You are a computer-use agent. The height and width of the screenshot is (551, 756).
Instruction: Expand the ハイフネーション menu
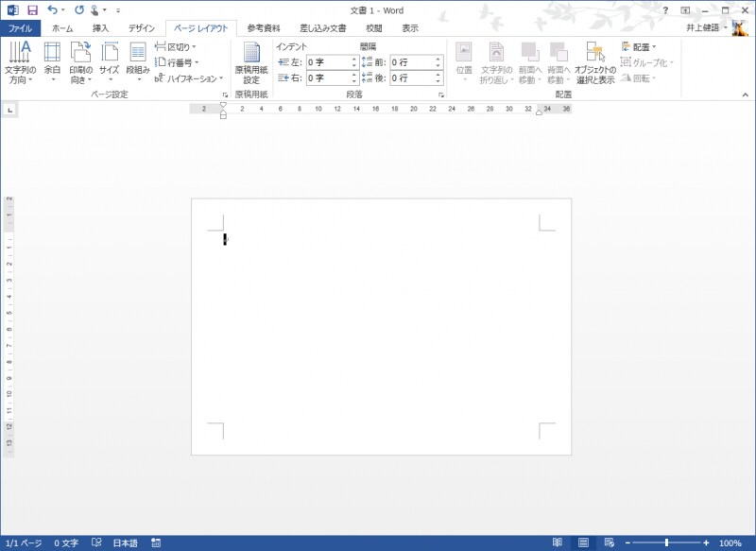(x=187, y=78)
